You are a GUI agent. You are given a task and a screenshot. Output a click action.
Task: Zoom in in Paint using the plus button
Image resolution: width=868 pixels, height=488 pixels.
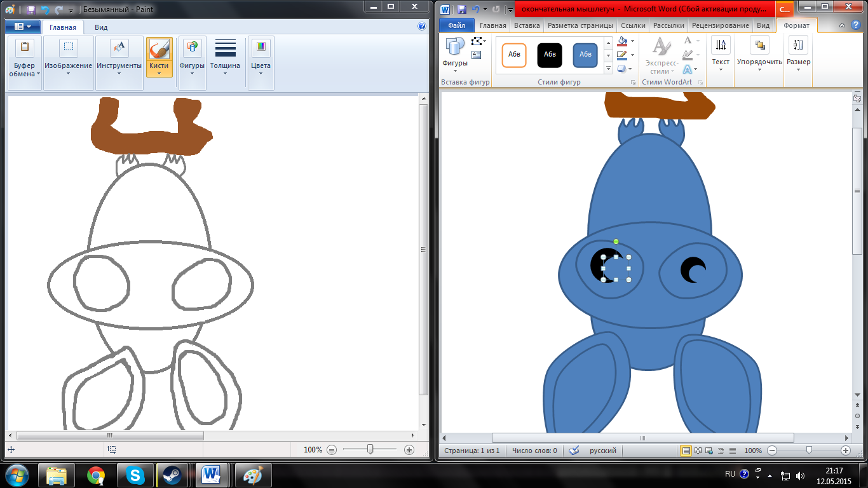[409, 449]
